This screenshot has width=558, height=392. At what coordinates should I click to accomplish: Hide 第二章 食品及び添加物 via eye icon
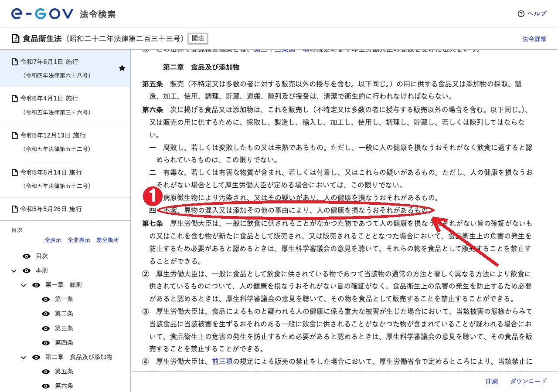pyautogui.click(x=36, y=357)
